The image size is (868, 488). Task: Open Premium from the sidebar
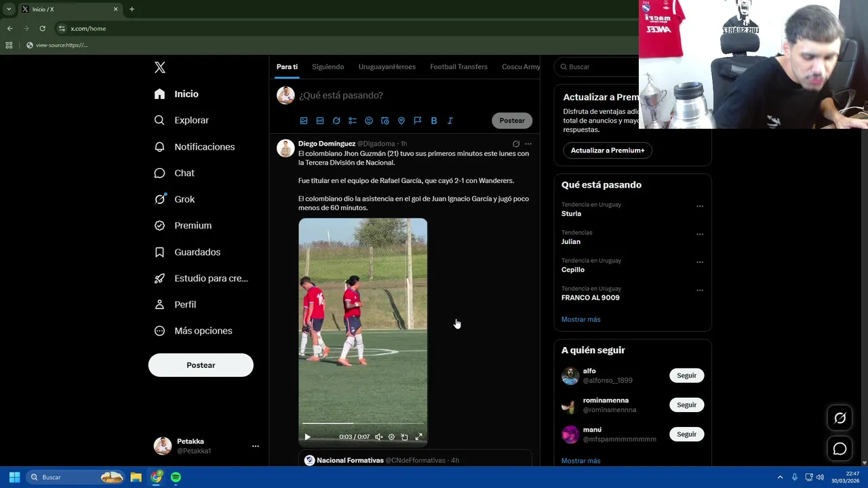(183, 226)
